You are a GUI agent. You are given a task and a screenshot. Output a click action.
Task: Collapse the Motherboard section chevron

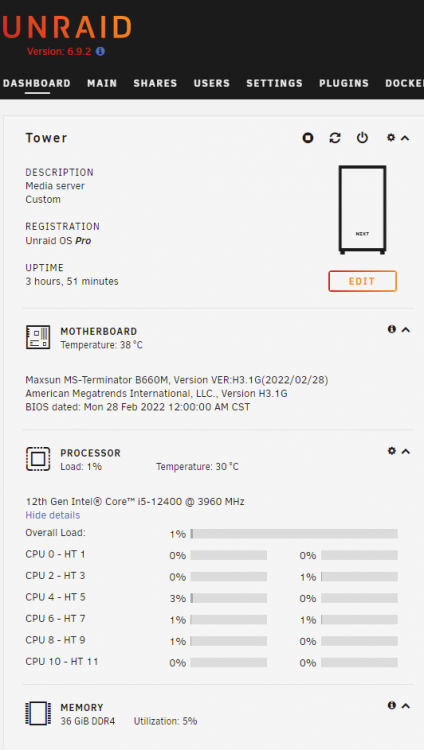[x=406, y=330]
